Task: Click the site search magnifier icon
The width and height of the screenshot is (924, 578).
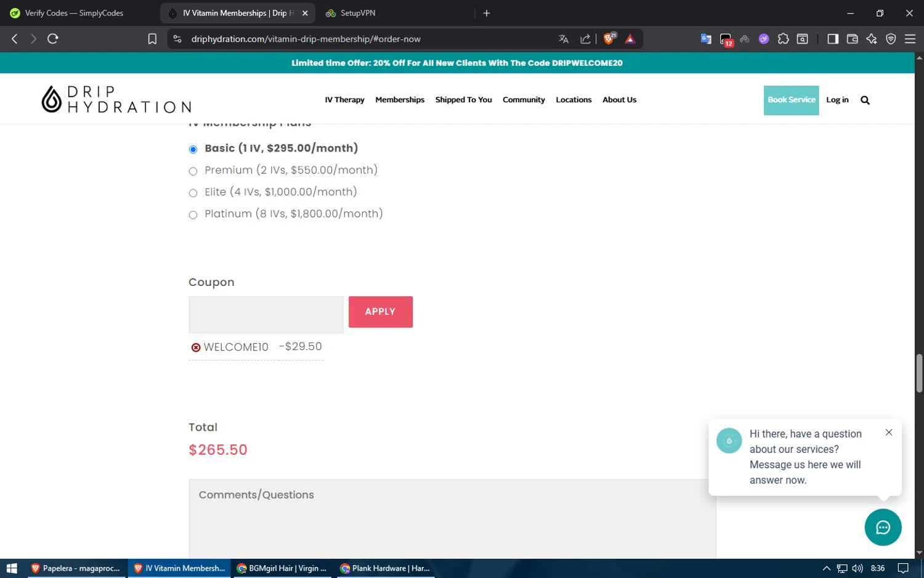Action: point(865,100)
